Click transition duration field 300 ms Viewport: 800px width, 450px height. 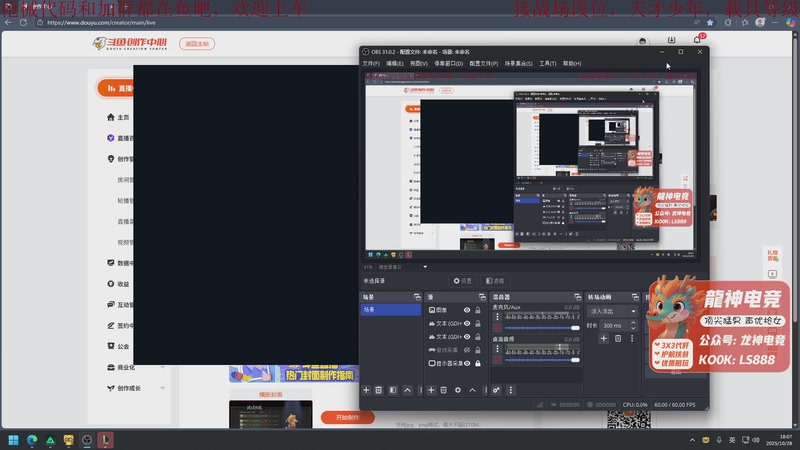pyautogui.click(x=614, y=326)
